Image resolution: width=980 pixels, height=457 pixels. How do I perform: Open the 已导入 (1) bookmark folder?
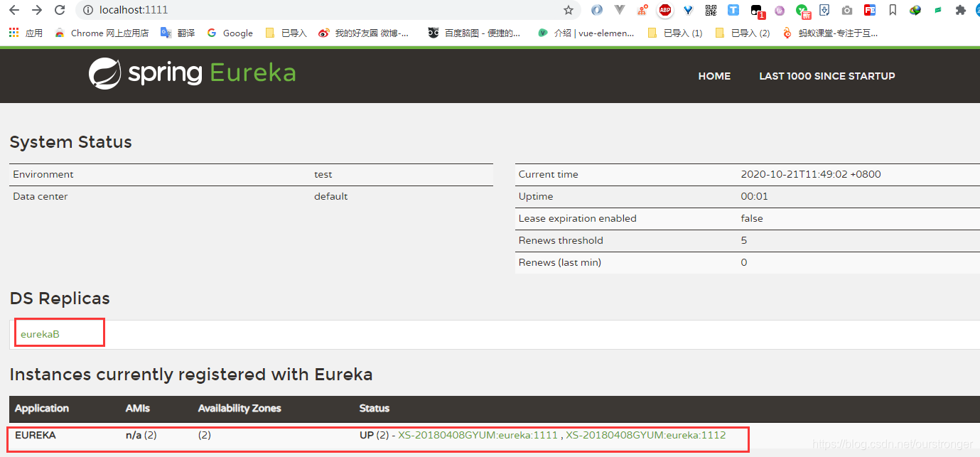(x=675, y=33)
